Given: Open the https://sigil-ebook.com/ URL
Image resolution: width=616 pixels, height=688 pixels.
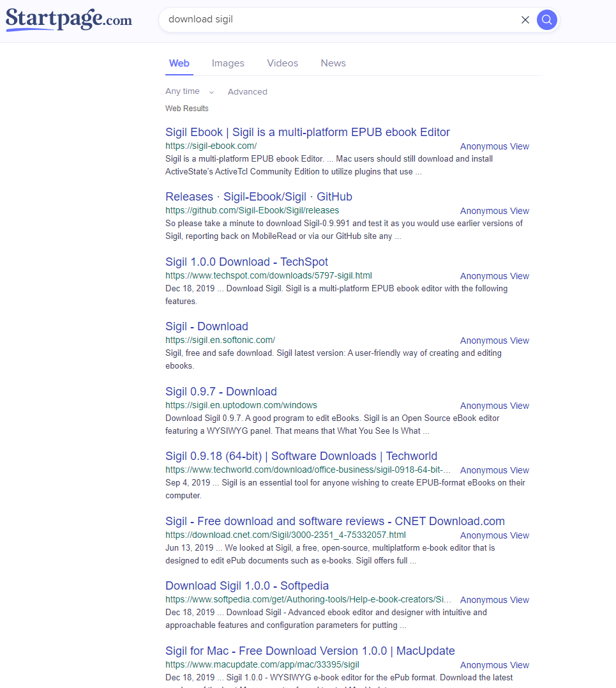Looking at the screenshot, I should pos(211,146).
